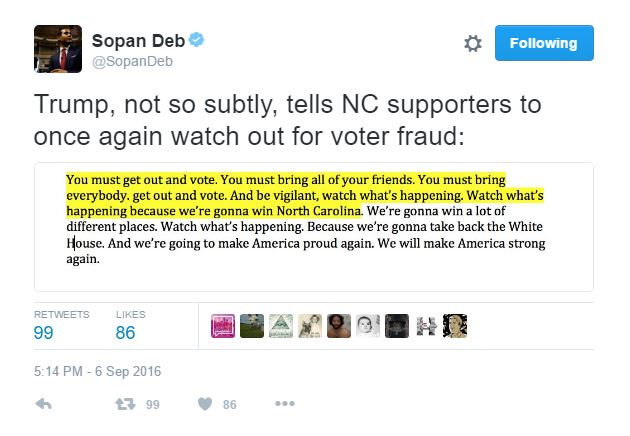Toggle the Following button
This screenshot has height=436, width=630.
[x=543, y=43]
